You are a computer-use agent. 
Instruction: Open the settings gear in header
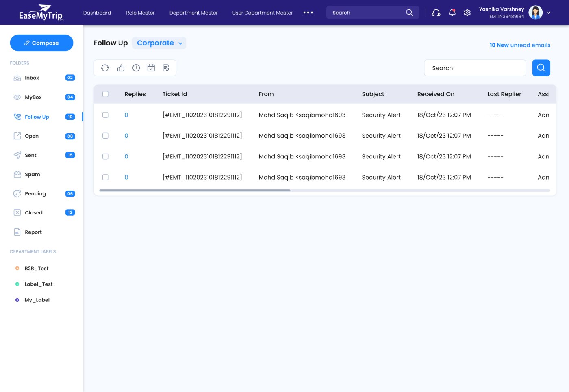(x=467, y=13)
